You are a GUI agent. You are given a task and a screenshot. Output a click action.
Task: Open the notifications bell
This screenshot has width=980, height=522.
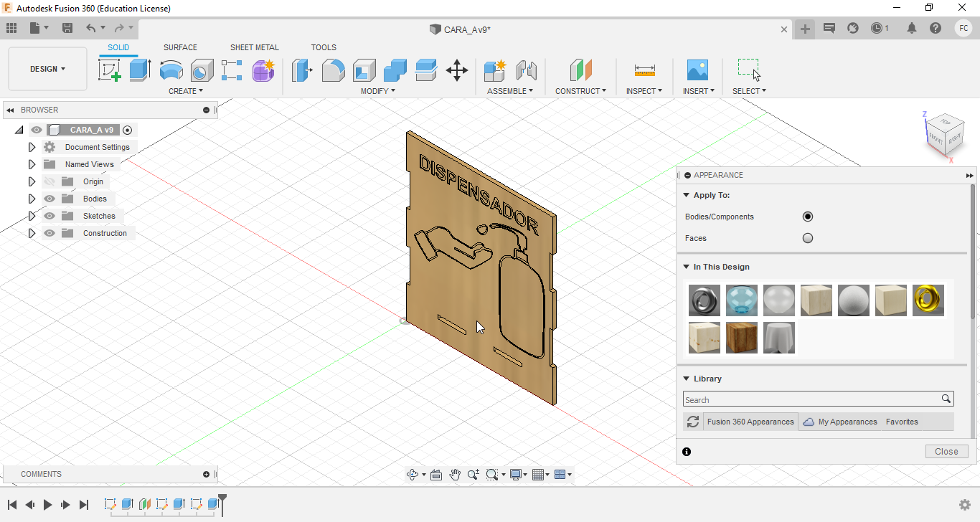click(912, 28)
